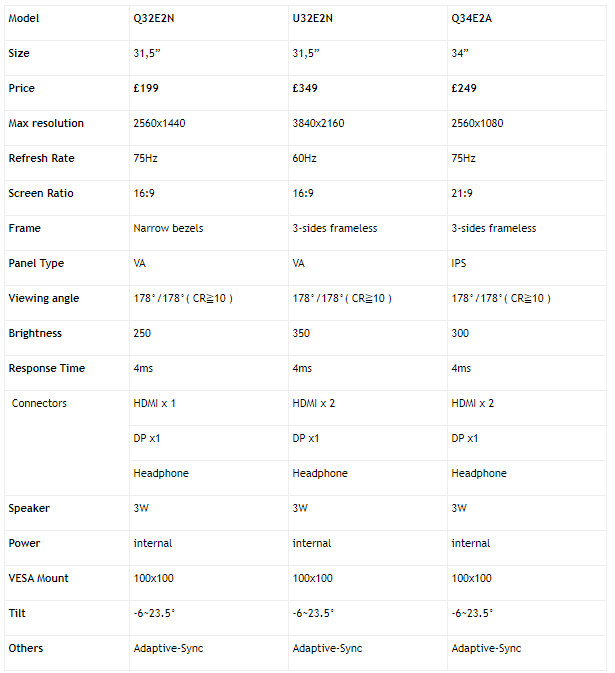This screenshot has height=673, width=615.
Task: Select the £199 price text
Action: (x=146, y=88)
